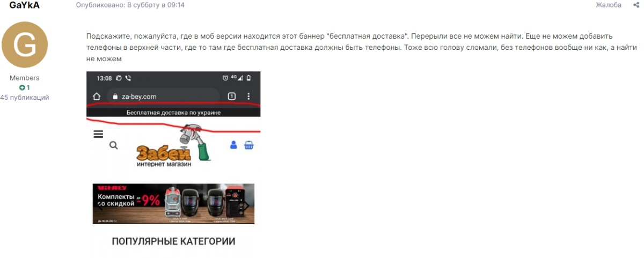Click the Бесплатная доставка по украине bar

point(173,113)
